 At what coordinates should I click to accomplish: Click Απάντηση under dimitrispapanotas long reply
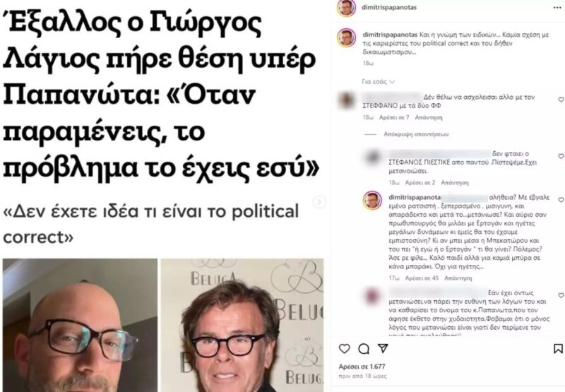(x=458, y=278)
